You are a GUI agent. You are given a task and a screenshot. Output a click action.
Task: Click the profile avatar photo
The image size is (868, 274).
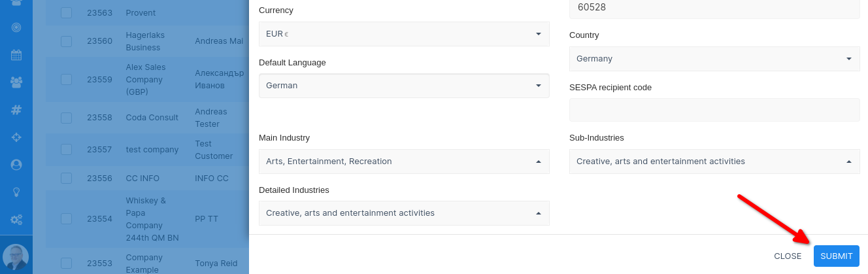click(16, 257)
